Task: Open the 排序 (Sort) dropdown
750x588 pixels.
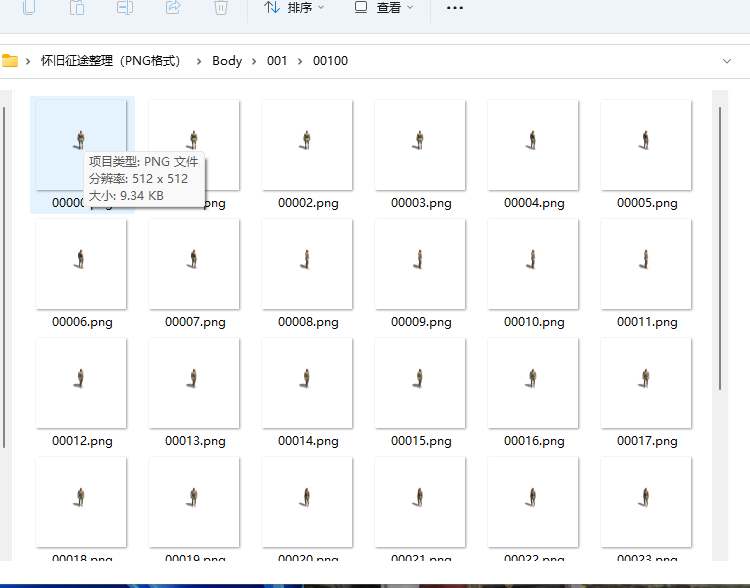Action: 294,8
